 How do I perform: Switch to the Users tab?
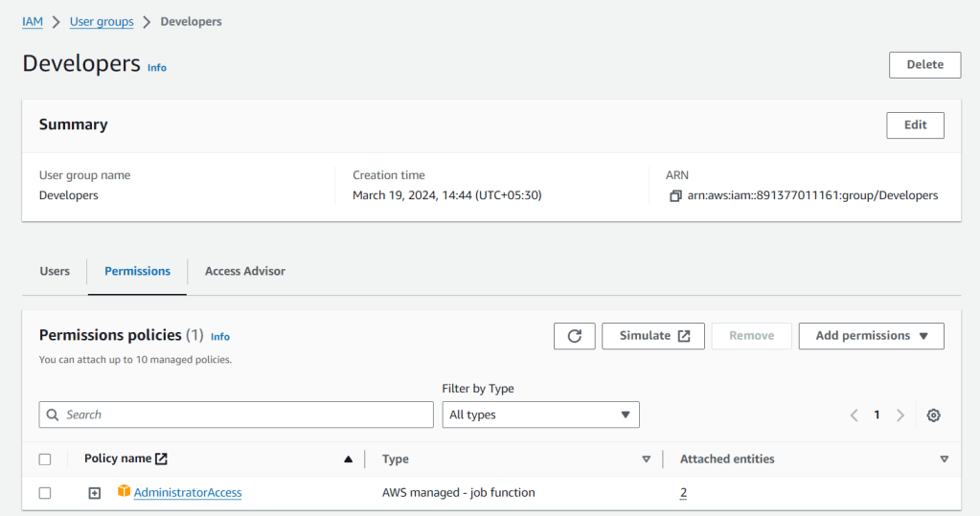(x=55, y=271)
